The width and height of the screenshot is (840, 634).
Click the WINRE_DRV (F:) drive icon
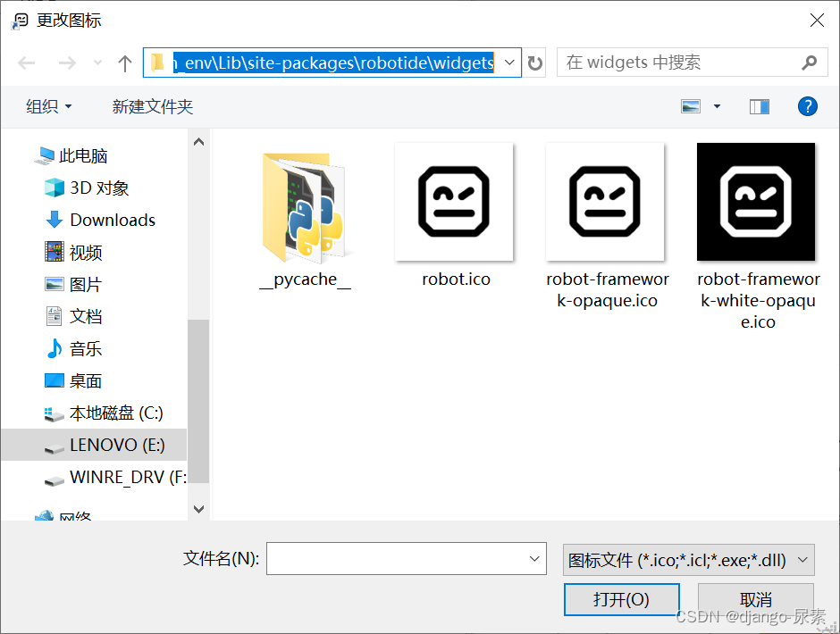tap(55, 480)
